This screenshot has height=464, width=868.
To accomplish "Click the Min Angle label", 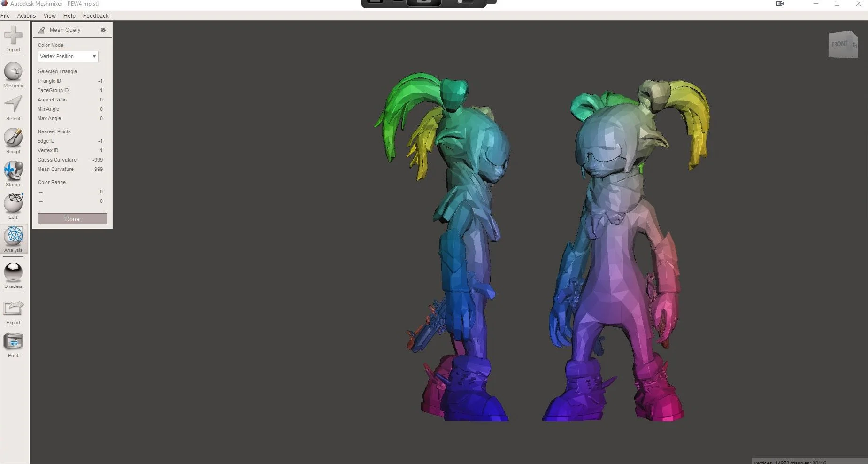I will click(x=48, y=109).
